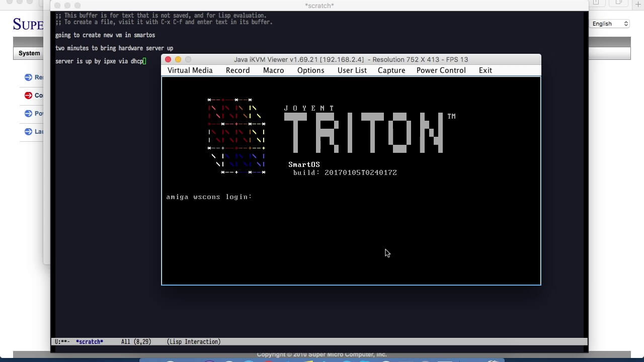Open the Virtual Media menu
This screenshot has height=362, width=644.
click(190, 70)
